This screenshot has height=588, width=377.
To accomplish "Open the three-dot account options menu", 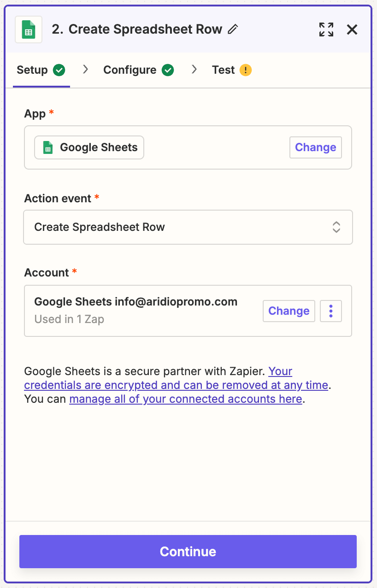I will [x=331, y=311].
